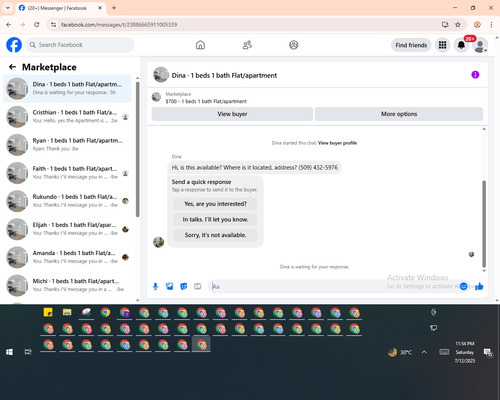Bookmark this page with the star icon
This screenshot has height=400, width=500.
pos(458,25)
